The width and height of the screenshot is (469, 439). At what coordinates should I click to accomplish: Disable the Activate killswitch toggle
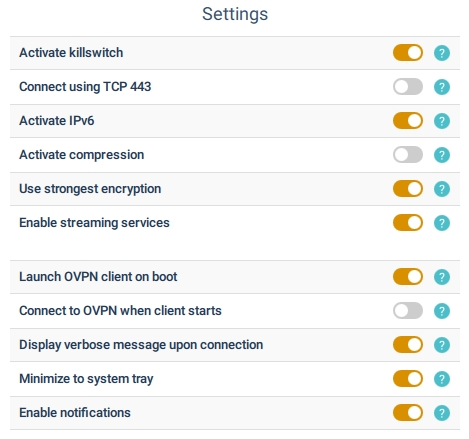[408, 53]
